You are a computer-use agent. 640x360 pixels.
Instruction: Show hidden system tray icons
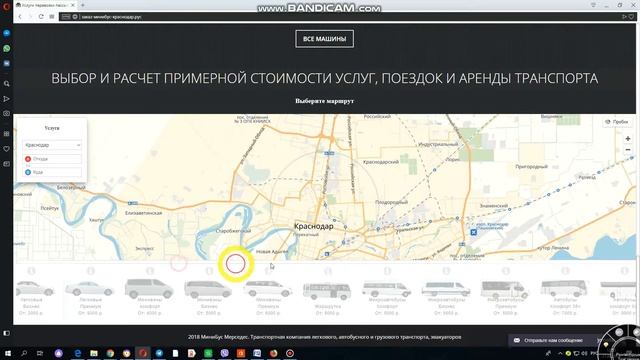[560, 353]
